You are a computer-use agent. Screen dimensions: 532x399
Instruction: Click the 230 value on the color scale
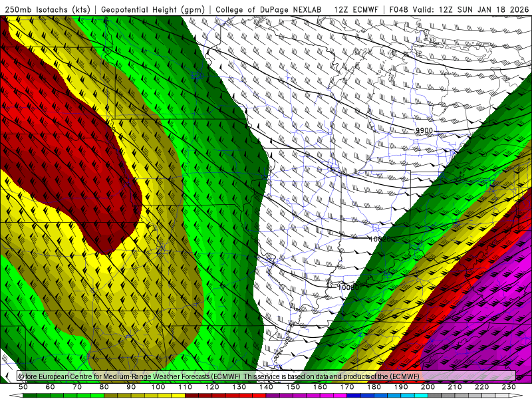[509, 387]
